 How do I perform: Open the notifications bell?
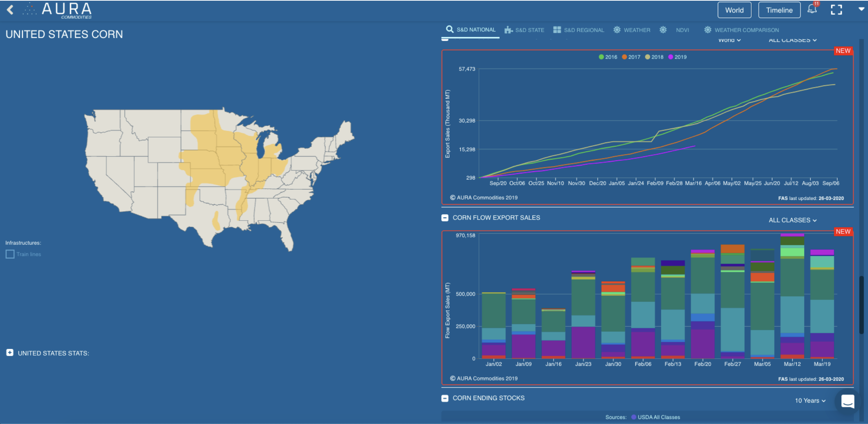[812, 10]
